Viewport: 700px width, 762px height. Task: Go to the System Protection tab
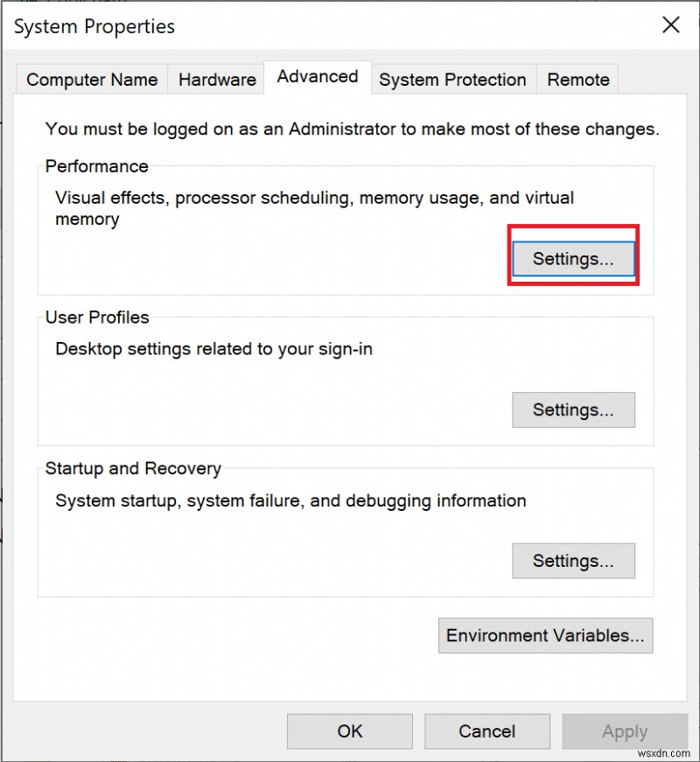pos(452,79)
